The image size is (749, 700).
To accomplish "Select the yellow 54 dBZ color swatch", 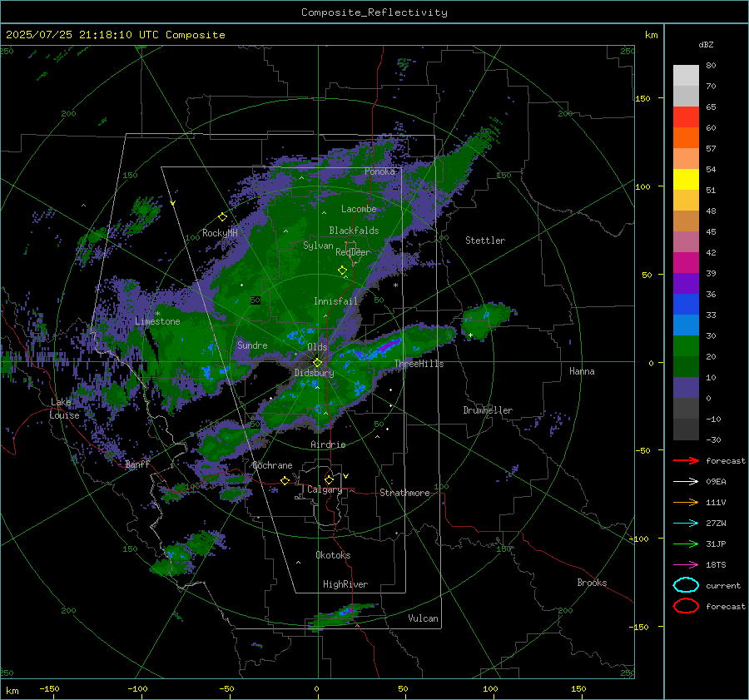I will point(686,180).
